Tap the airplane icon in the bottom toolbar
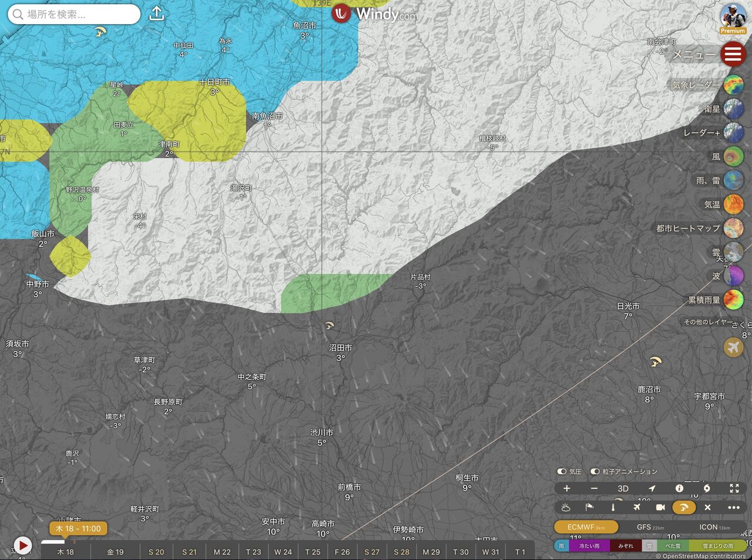The height and width of the screenshot is (560, 752). click(x=637, y=507)
